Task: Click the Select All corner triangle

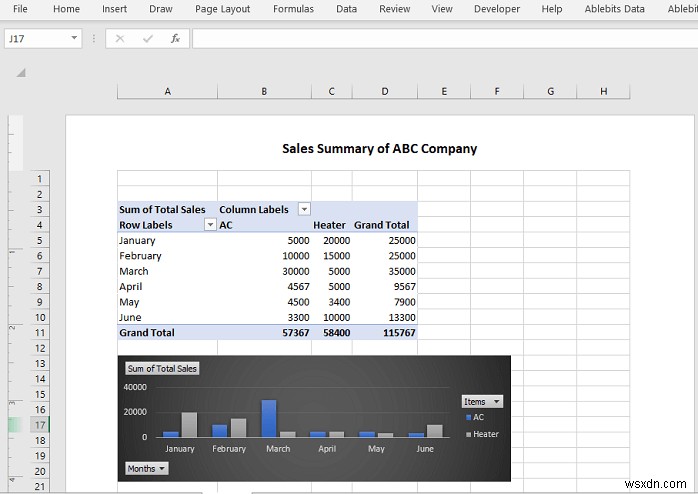Action: tap(21, 73)
